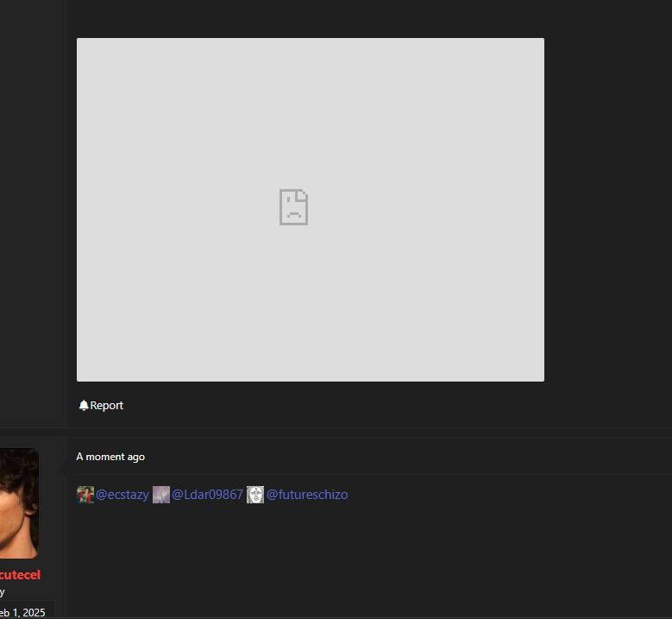Screen dimensions: 672x619
Task: Click the small avatar beside @Ldar09867
Action: pyautogui.click(x=161, y=495)
